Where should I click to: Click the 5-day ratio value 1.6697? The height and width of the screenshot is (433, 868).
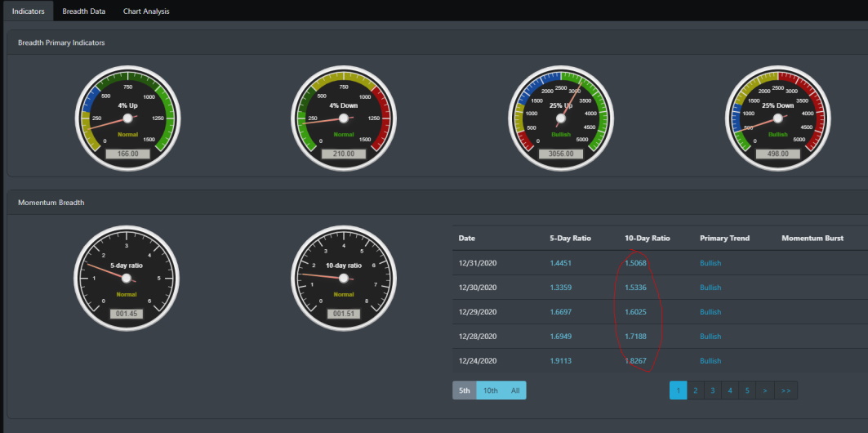click(561, 312)
